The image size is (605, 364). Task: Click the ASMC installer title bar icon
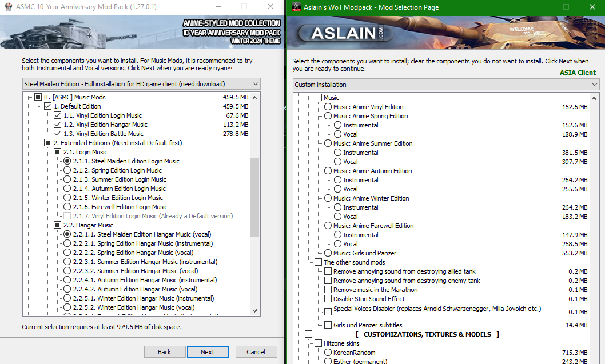(x=8, y=6)
